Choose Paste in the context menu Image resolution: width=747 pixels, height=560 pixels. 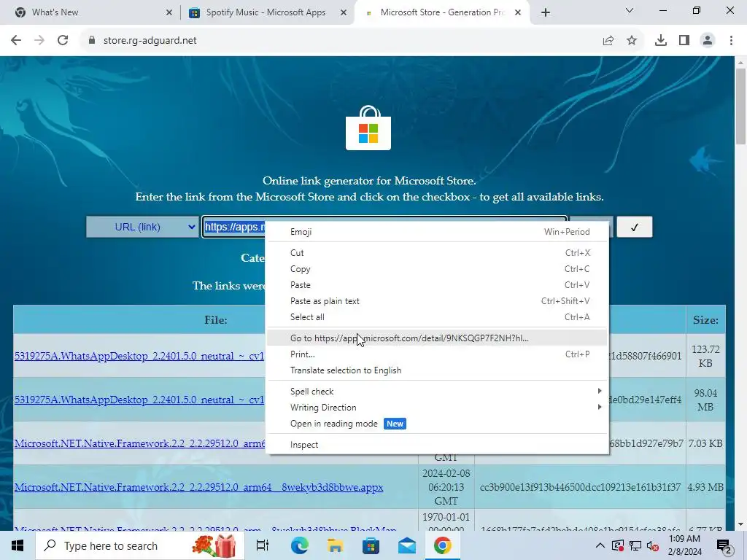click(x=438, y=285)
